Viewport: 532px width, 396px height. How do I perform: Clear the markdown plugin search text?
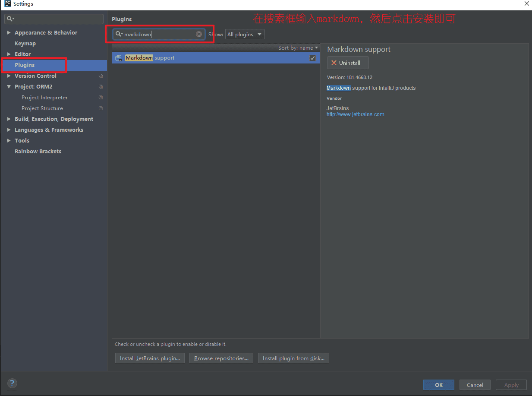pos(199,34)
